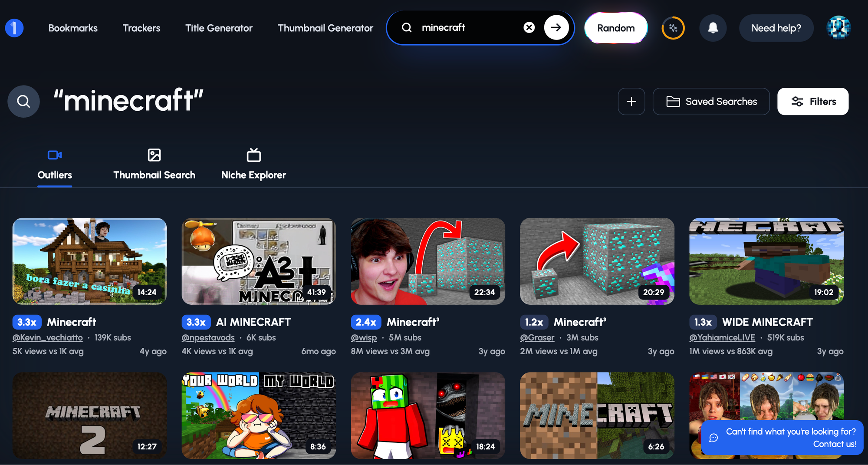Screen dimensions: 868x465
Task: Clear the minecraft search text
Action: 529,28
